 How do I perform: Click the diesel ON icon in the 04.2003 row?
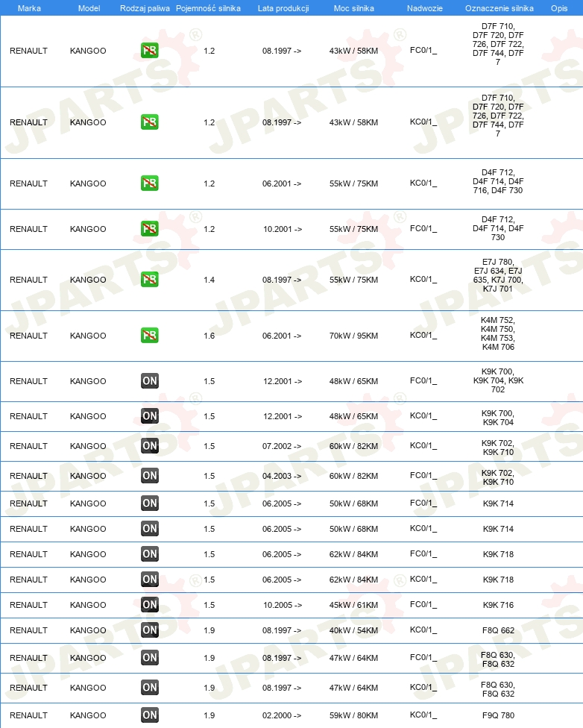coord(149,475)
